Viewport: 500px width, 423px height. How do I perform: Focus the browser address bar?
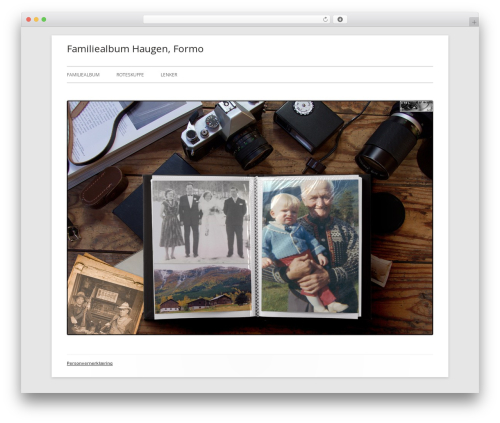[237, 20]
